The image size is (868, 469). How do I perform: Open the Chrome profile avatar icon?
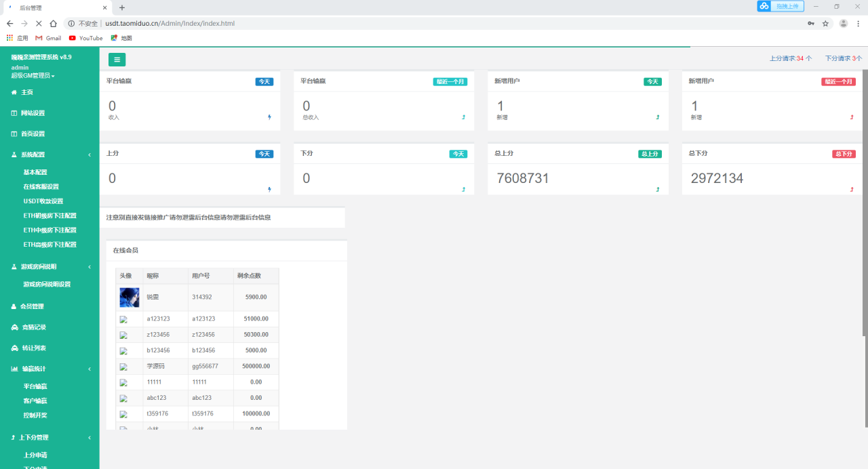[843, 23]
